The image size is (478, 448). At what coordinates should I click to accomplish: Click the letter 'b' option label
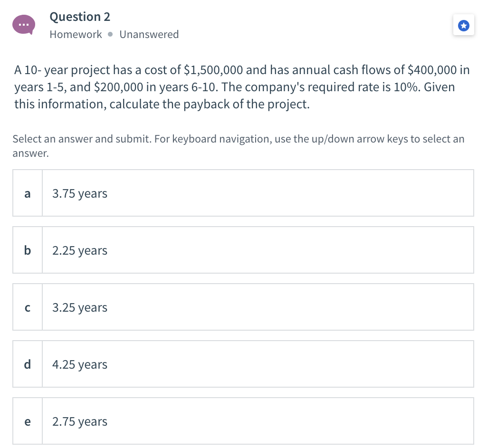pyautogui.click(x=28, y=250)
